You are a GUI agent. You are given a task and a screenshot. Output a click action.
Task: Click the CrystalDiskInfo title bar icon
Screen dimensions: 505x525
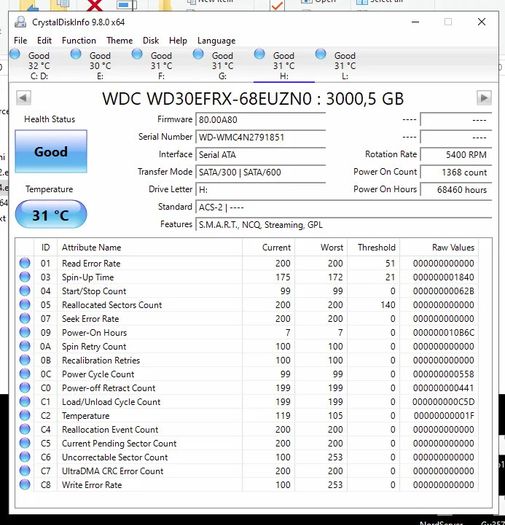coord(21,22)
